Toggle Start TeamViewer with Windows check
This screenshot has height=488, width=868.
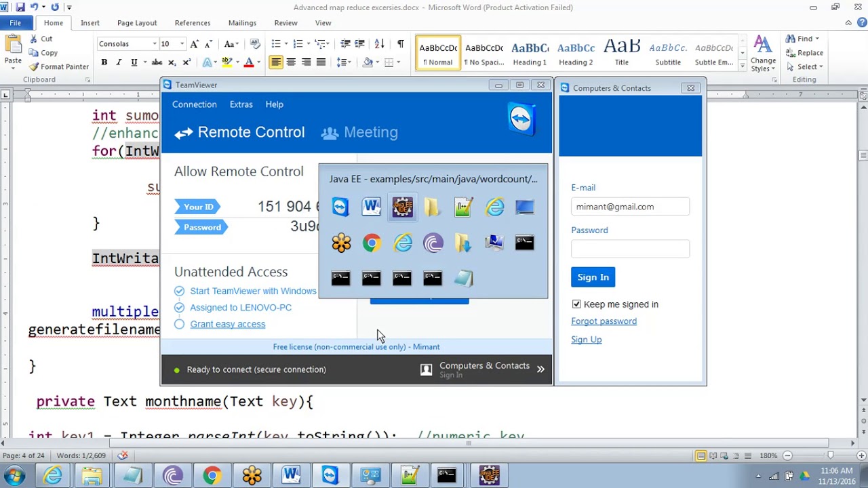coord(179,291)
